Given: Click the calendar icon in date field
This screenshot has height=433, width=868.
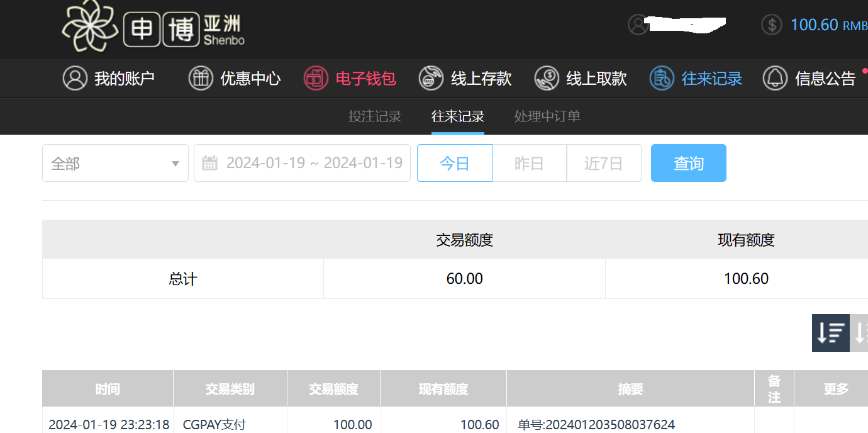Looking at the screenshot, I should (x=210, y=163).
